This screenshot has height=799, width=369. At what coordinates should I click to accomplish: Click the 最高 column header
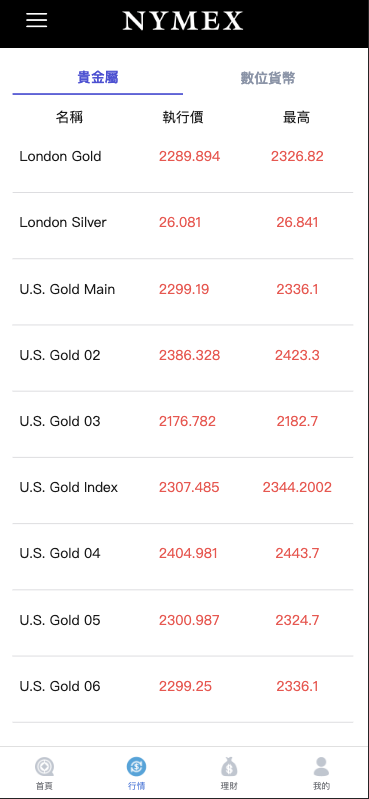tap(297, 118)
